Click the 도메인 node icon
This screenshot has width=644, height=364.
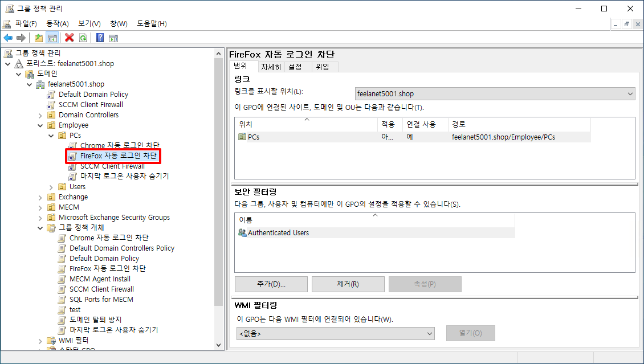click(30, 74)
